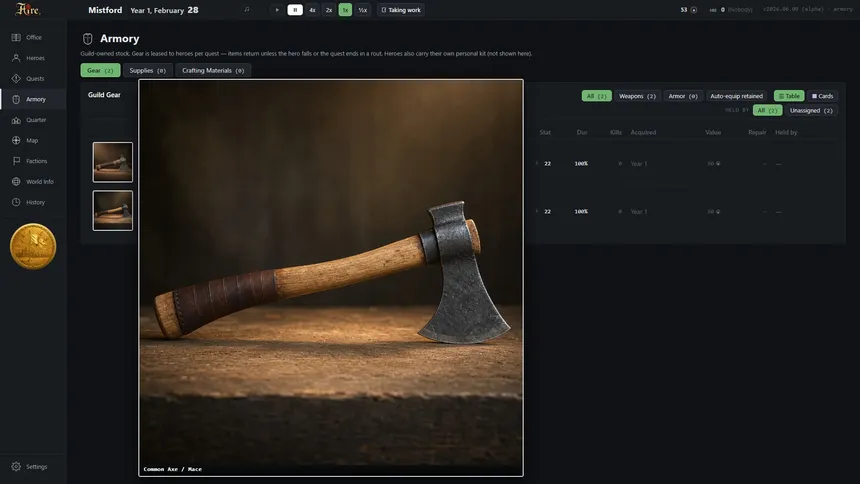Image resolution: width=860 pixels, height=484 pixels.
Task: Open the World Info globe icon
Action: pyautogui.click(x=16, y=182)
